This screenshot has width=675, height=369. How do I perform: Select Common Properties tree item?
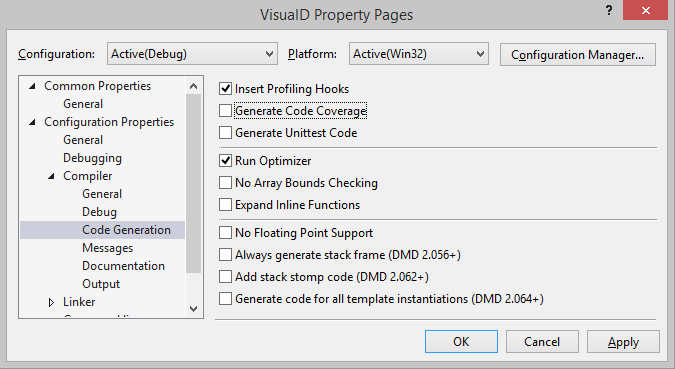[97, 86]
